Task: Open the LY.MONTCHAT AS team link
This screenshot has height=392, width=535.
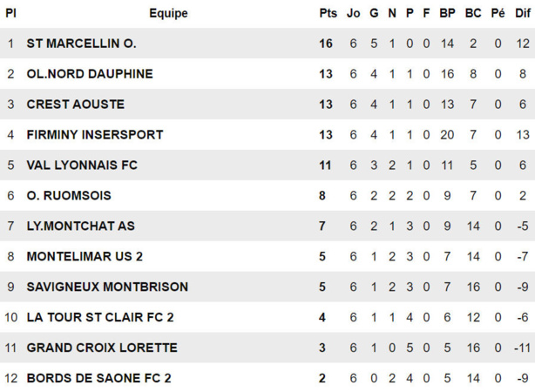Action: tap(80, 226)
